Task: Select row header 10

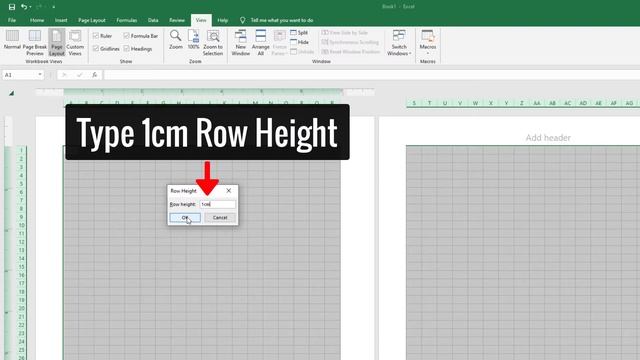Action: pyautogui.click(x=22, y=225)
